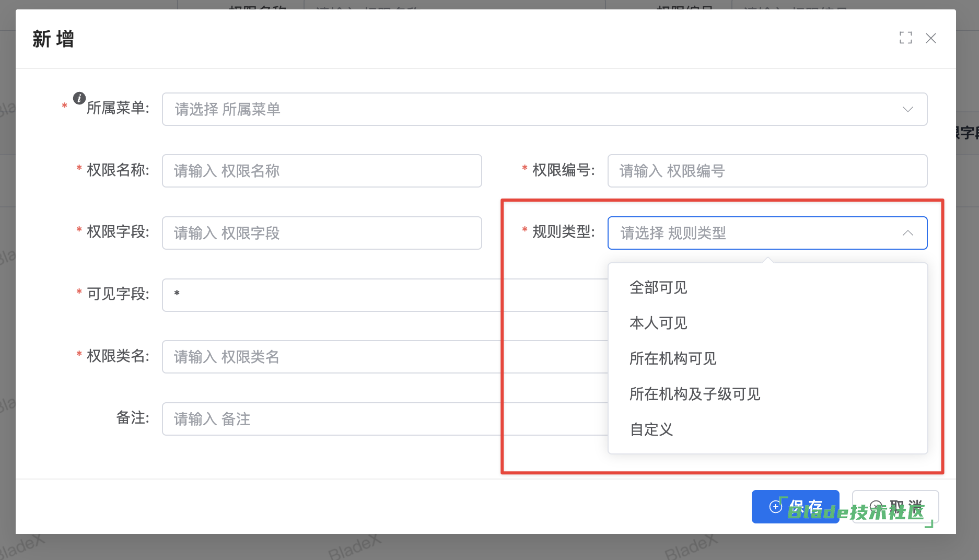The width and height of the screenshot is (979, 560).
Task: Collapse the 规则类型 list using the up chevron
Action: 907,233
